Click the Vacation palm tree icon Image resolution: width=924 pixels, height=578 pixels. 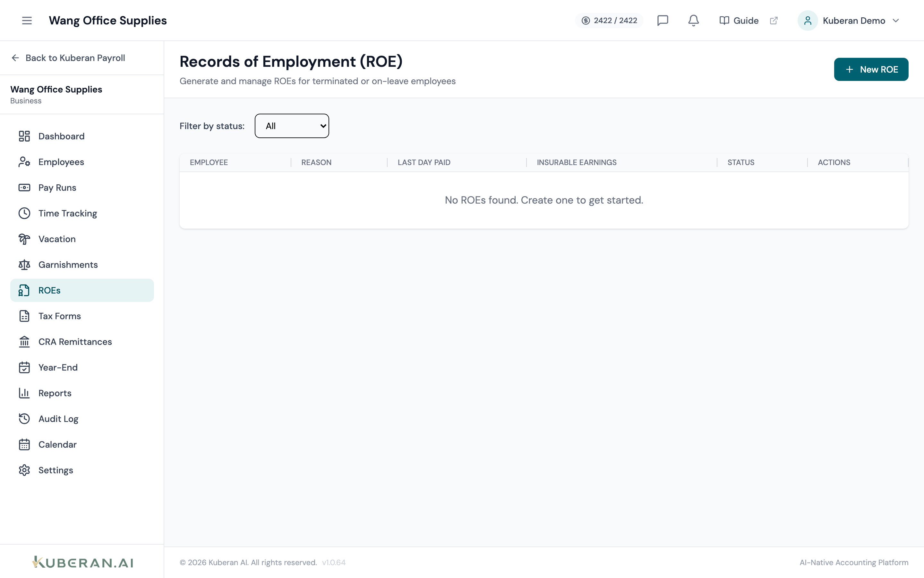coord(24,239)
